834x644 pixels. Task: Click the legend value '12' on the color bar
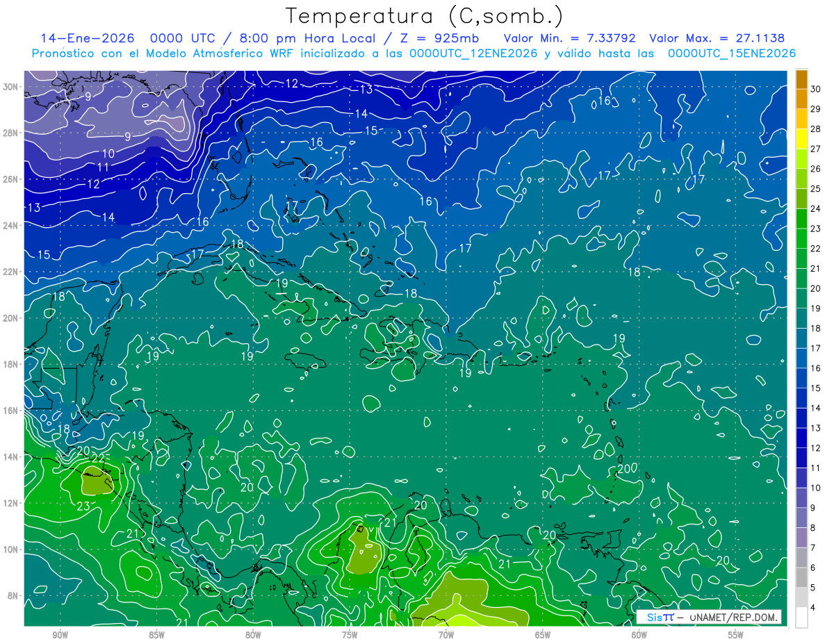pyautogui.click(x=816, y=448)
